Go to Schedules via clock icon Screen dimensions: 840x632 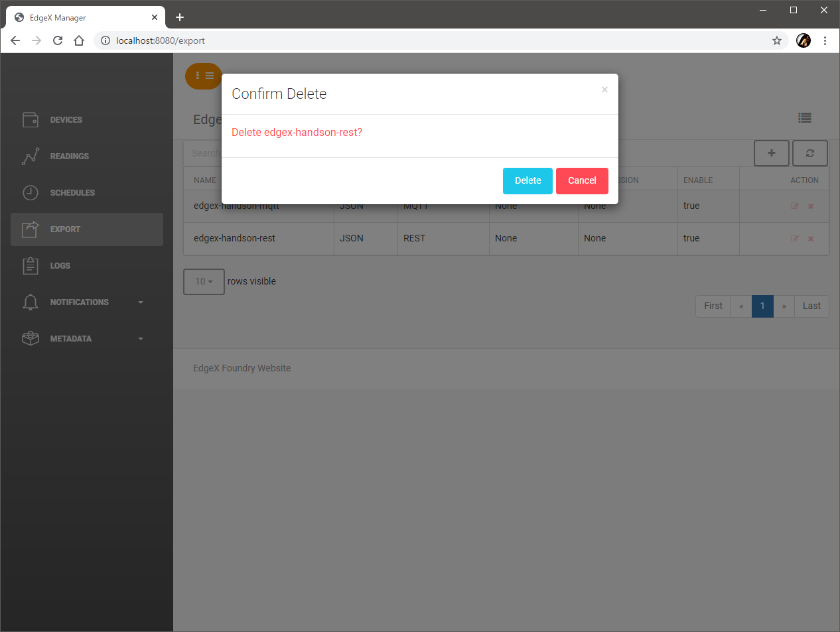point(31,193)
